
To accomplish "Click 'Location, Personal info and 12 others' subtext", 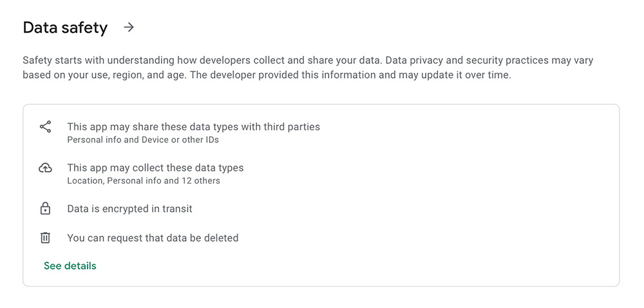I will click(144, 180).
